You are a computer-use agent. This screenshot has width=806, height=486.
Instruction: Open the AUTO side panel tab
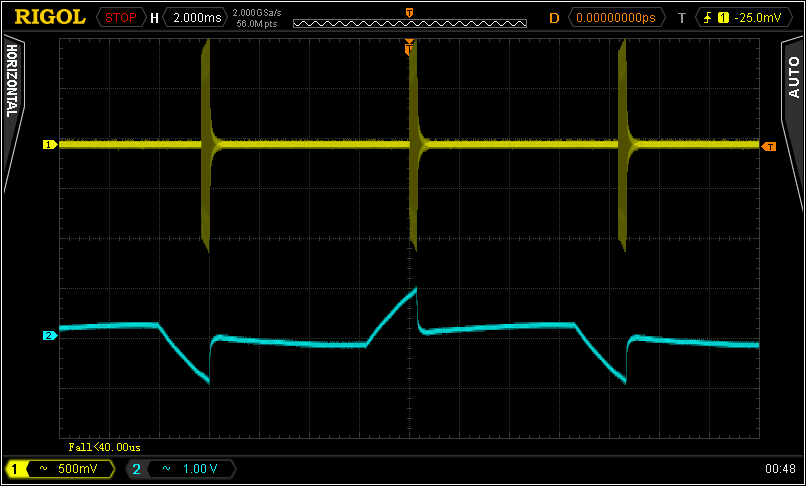pyautogui.click(x=793, y=75)
